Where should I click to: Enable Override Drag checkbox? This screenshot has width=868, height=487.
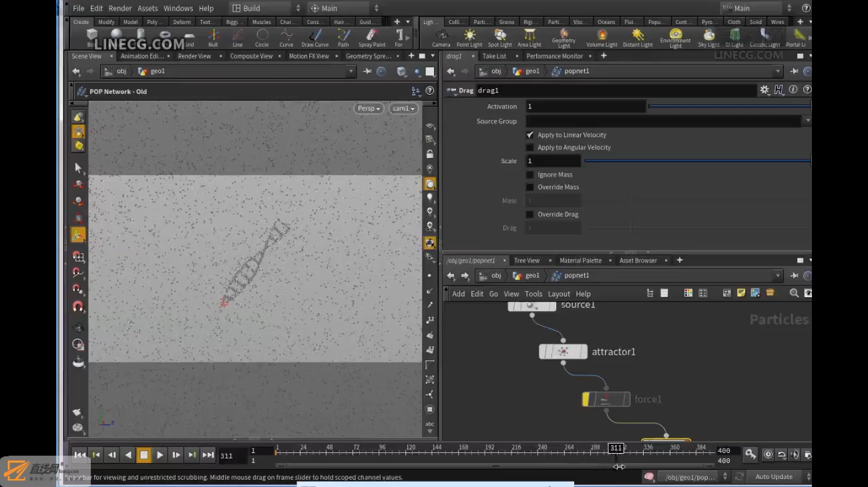530,215
